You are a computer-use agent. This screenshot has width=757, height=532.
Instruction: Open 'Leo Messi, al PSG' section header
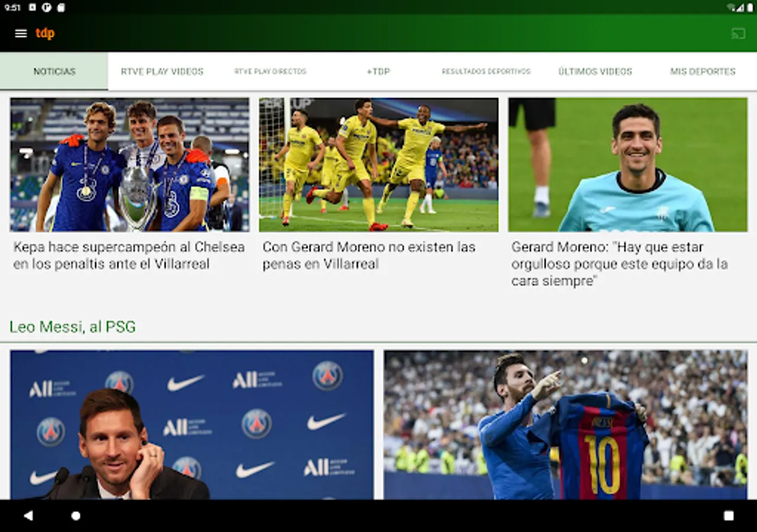[73, 326]
